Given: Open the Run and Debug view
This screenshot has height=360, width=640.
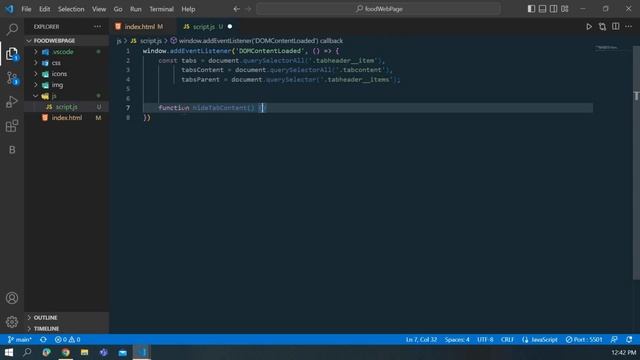Looking at the screenshot, I should [x=12, y=102].
